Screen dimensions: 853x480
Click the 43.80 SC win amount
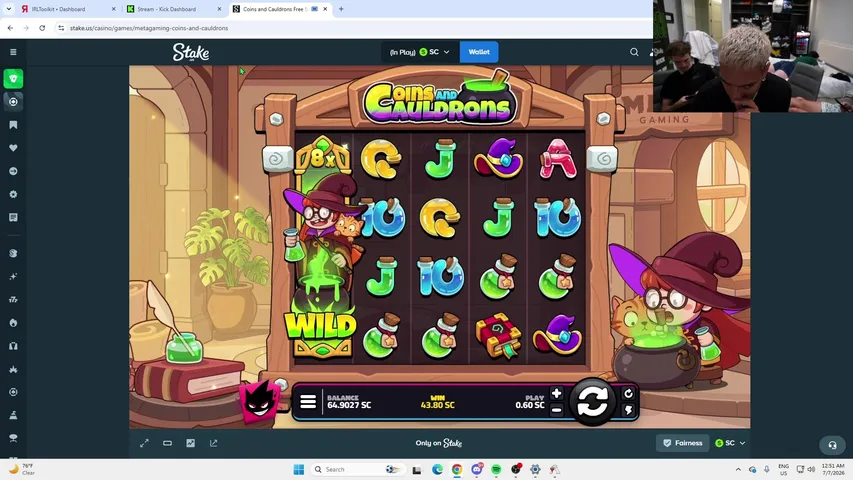pos(437,405)
